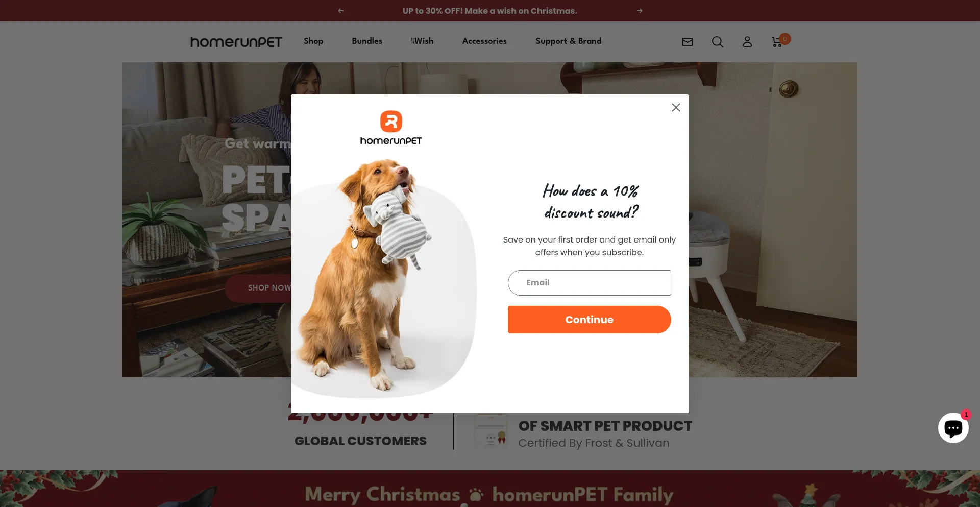Open the Accessories menu item
Screen dimensions: 980x507
(x=484, y=41)
